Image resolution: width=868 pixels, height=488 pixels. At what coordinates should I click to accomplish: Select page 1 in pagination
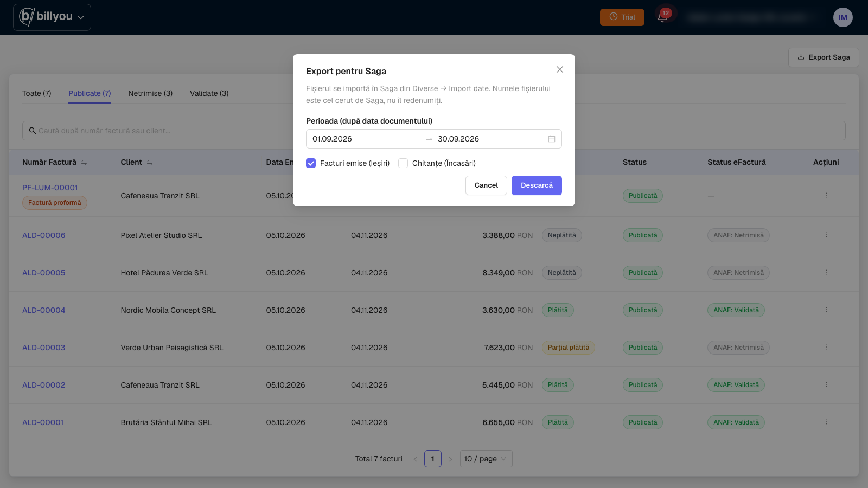point(433,459)
